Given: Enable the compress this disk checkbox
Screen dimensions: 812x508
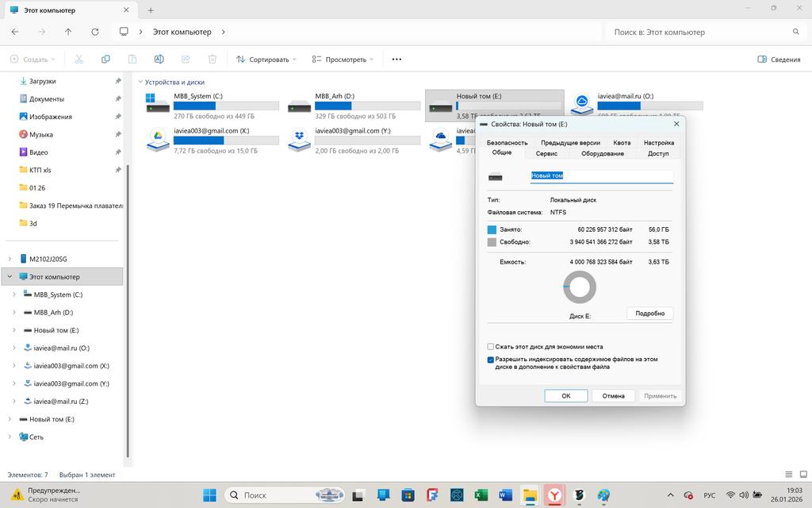Looking at the screenshot, I should click(491, 347).
